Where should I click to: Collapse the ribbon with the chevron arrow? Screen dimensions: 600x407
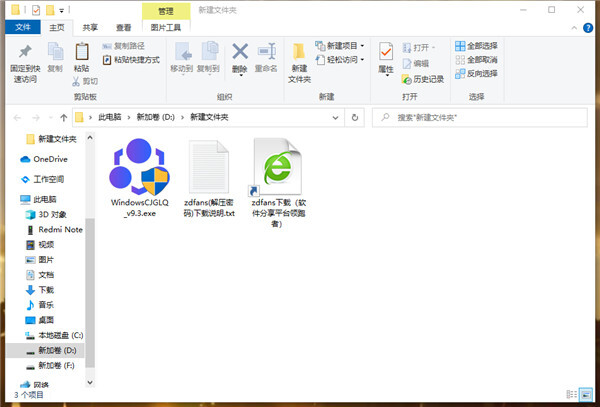[x=574, y=28]
